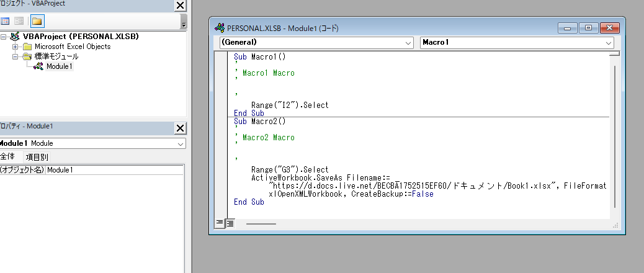Expand the Microsoft Excel Objects folder
The height and width of the screenshot is (273, 644).
click(16, 47)
